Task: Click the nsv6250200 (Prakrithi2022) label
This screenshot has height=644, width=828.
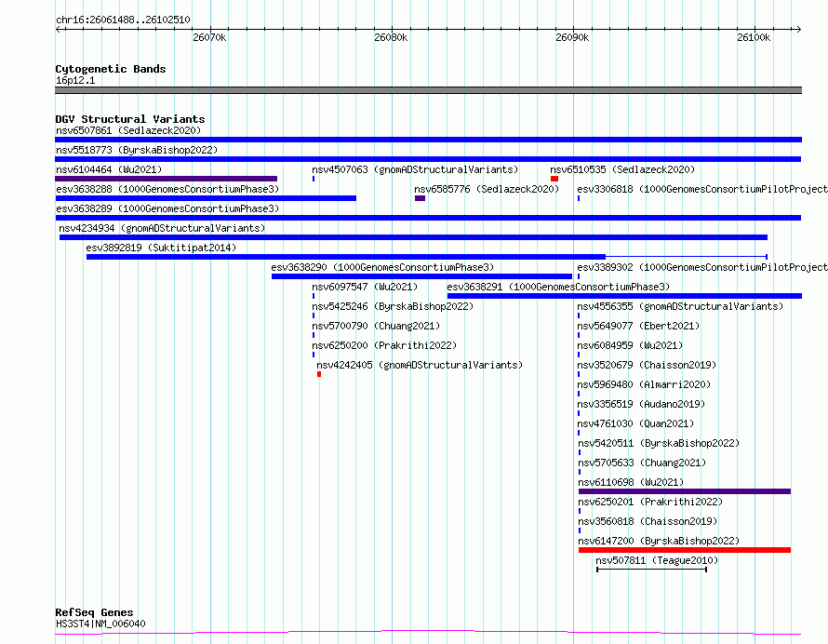Action: [x=384, y=345]
